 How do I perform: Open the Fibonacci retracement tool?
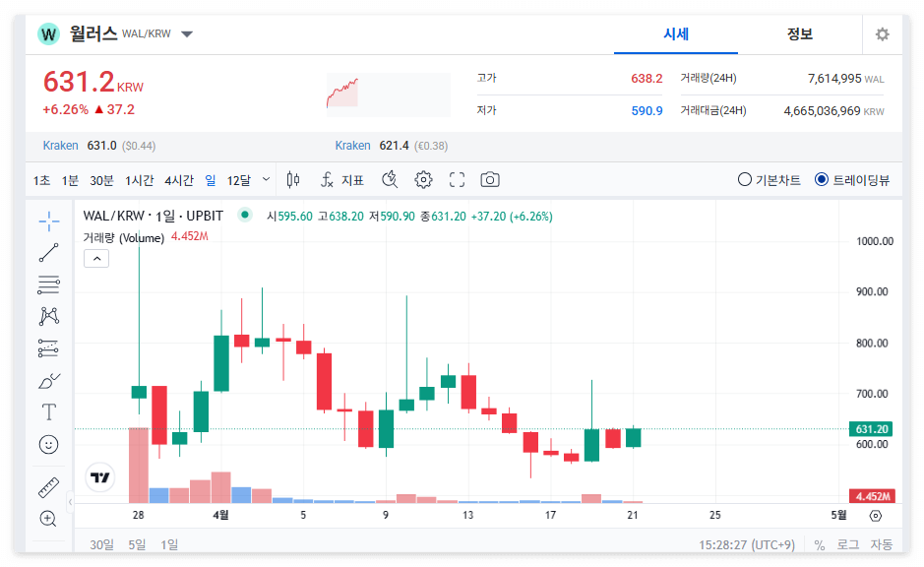click(49, 284)
